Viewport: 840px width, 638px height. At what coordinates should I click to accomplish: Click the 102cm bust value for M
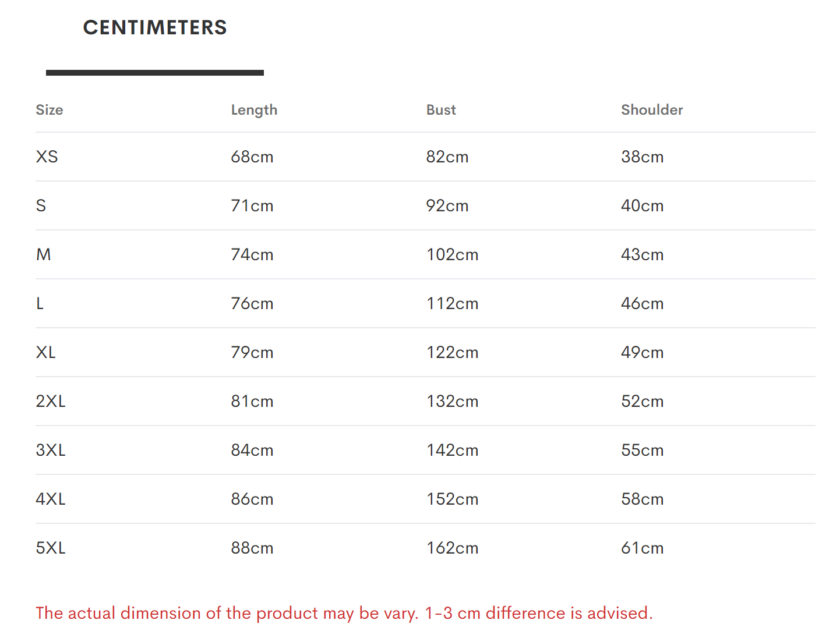453,255
